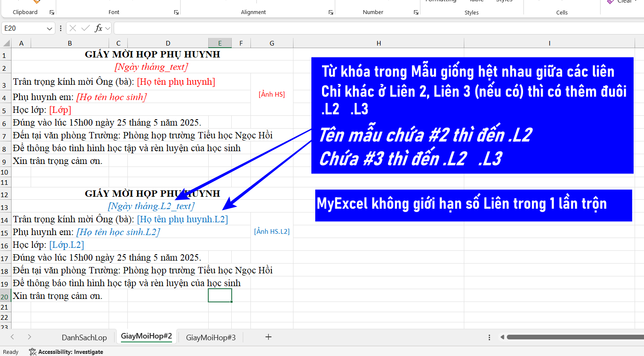Open the GiayMoiHop#3 sheet tab
The width and height of the screenshot is (644, 356).
coord(211,337)
